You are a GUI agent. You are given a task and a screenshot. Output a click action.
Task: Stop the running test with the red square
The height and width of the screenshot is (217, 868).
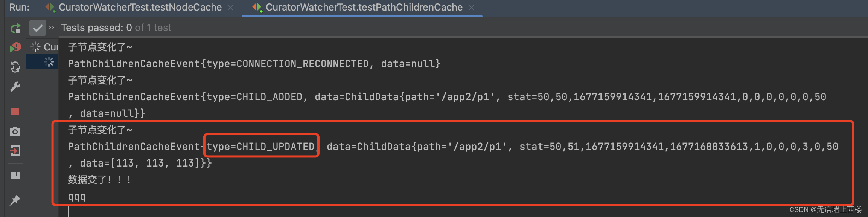click(15, 111)
